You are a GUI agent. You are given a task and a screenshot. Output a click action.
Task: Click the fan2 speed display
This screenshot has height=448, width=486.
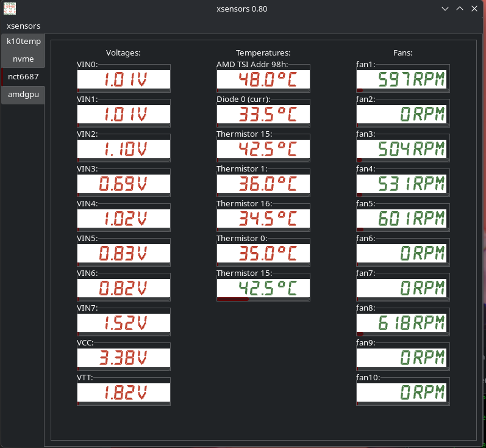coord(402,114)
